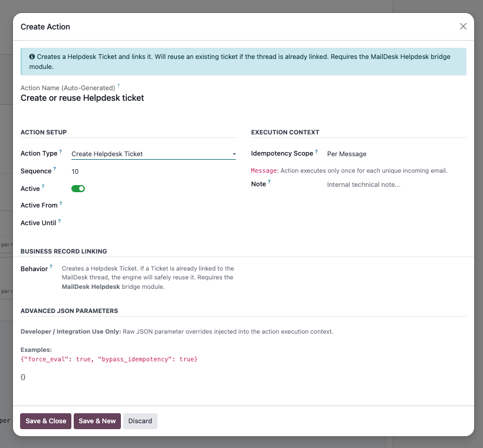Viewport: 483px width, 448px height.
Task: Show help tooltip beside Note label
Action: [270, 182]
